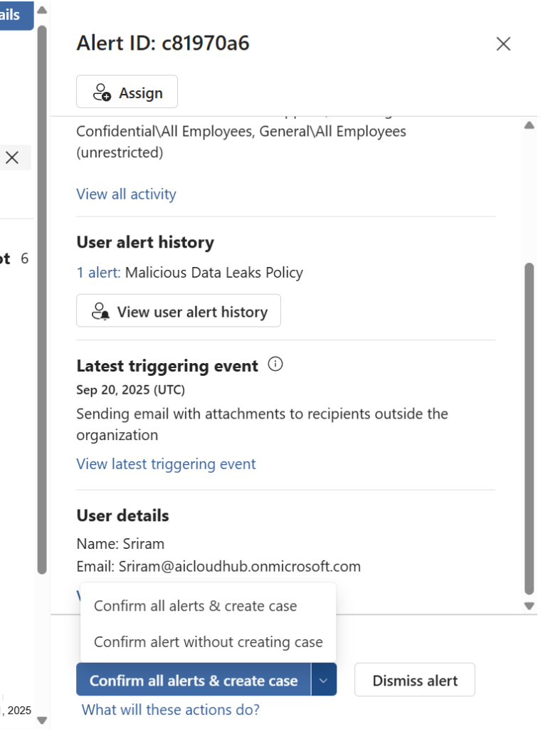Viewport: 560px width, 729px height.
Task: Click the Dismiss alert button
Action: pyautogui.click(x=415, y=681)
